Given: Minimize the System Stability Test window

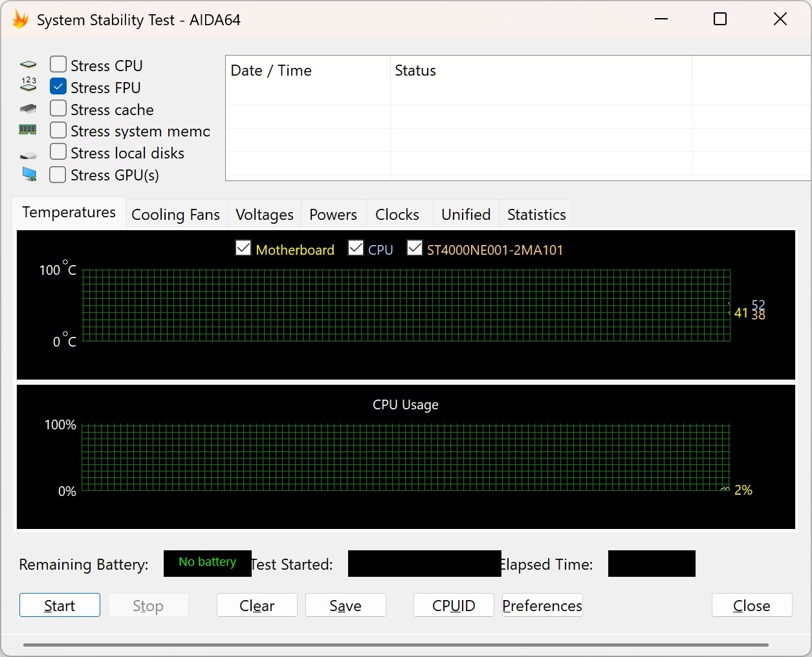Looking at the screenshot, I should (x=661, y=19).
